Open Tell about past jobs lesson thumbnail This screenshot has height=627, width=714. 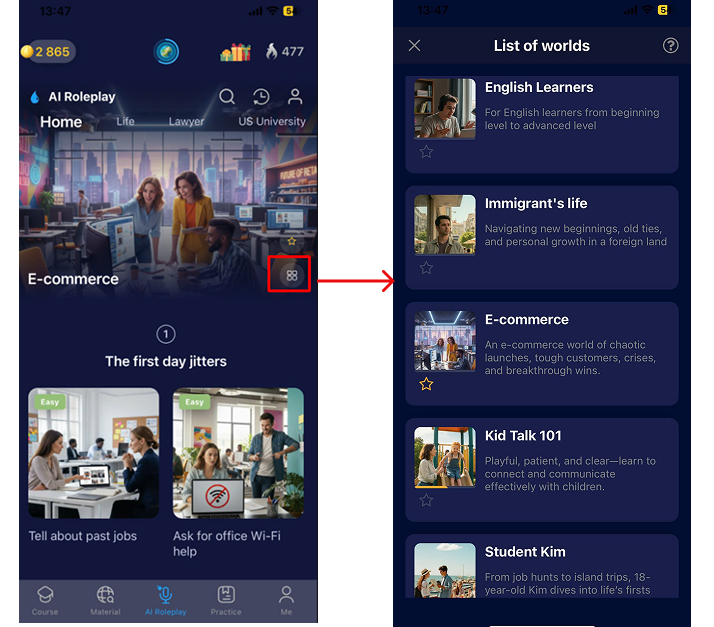pyautogui.click(x=94, y=453)
